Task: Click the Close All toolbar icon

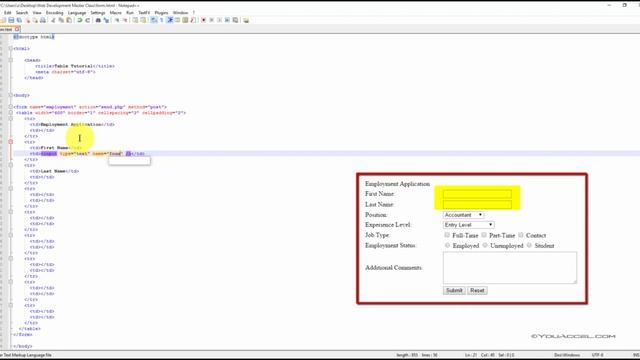Action: (35, 20)
